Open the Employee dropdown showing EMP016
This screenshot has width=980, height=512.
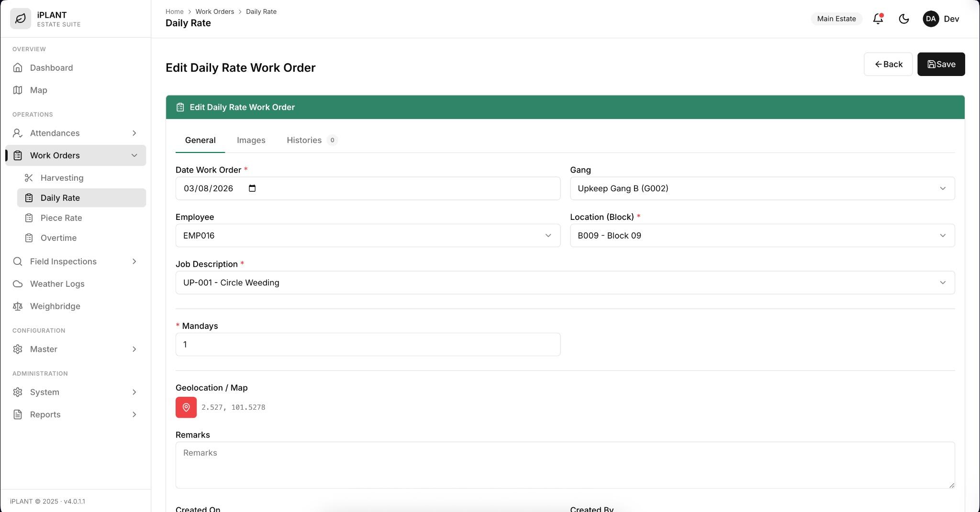pos(368,235)
